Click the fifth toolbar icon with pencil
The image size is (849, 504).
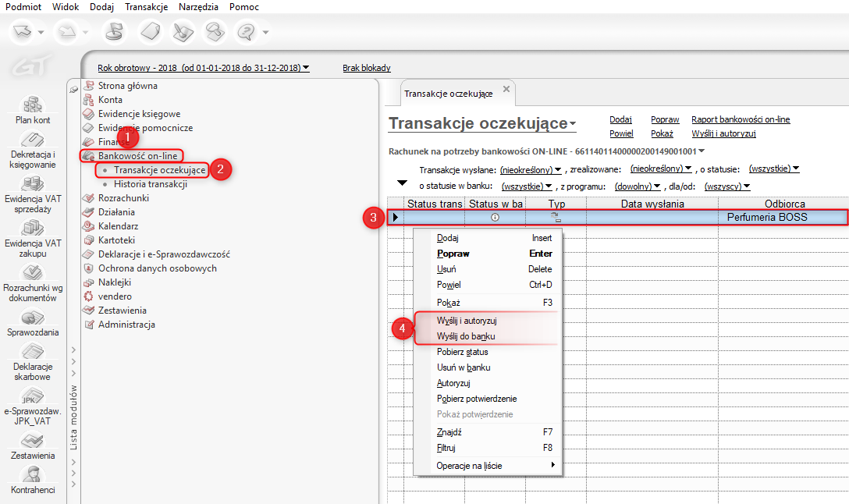coord(183,31)
